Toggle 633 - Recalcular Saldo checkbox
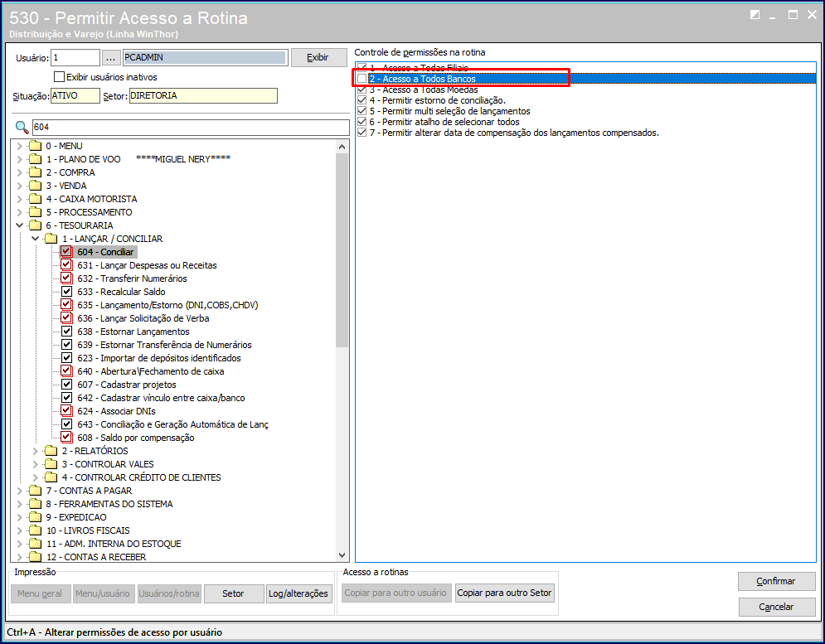This screenshot has width=825, height=644. click(66, 292)
